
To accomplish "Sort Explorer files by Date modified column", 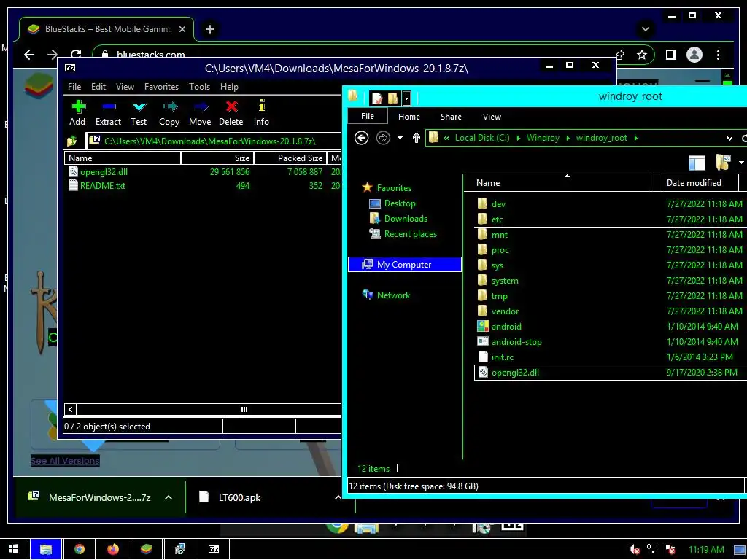I will (700, 183).
